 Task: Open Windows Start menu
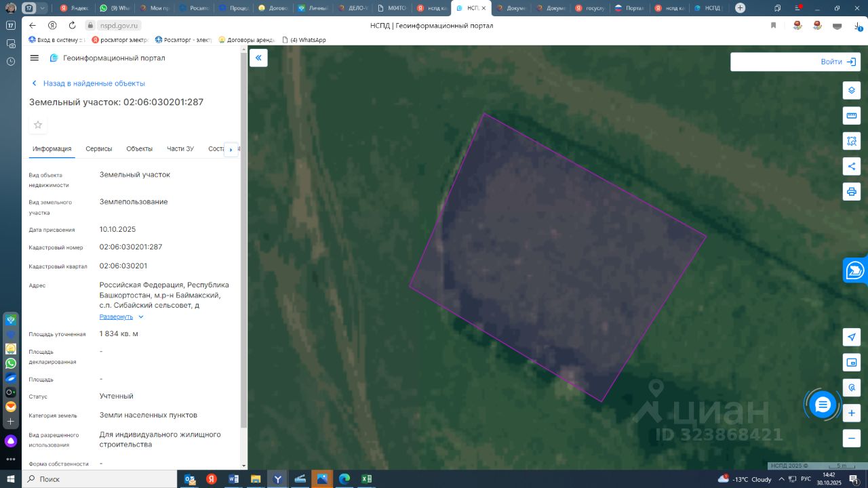tap(11, 479)
